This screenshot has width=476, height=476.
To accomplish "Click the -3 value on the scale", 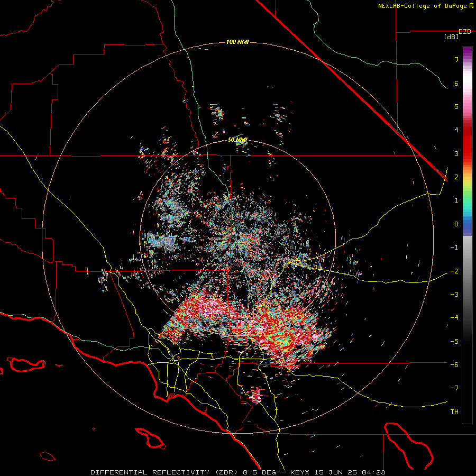I will pyautogui.click(x=454, y=295).
